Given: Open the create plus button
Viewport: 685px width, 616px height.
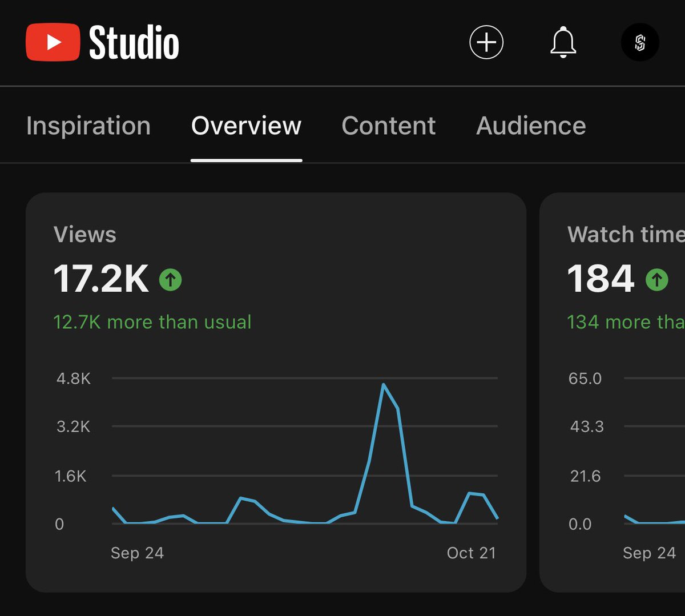Looking at the screenshot, I should click(486, 42).
